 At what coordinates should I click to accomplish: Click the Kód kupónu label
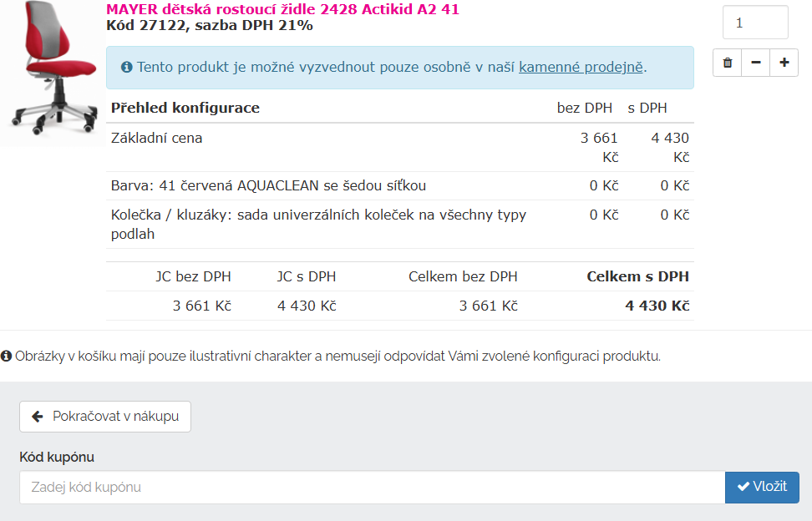pyautogui.click(x=57, y=457)
